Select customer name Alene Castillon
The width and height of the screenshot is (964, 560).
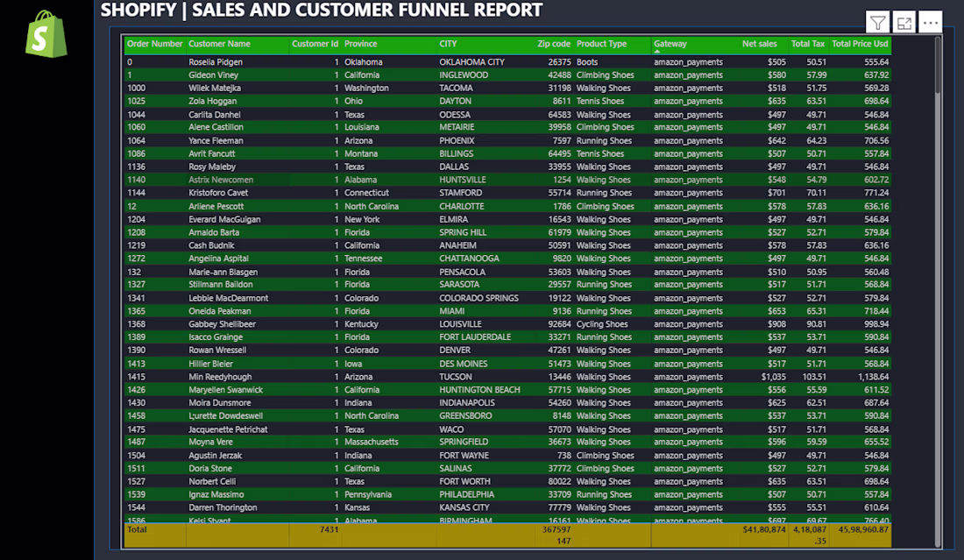(x=216, y=127)
